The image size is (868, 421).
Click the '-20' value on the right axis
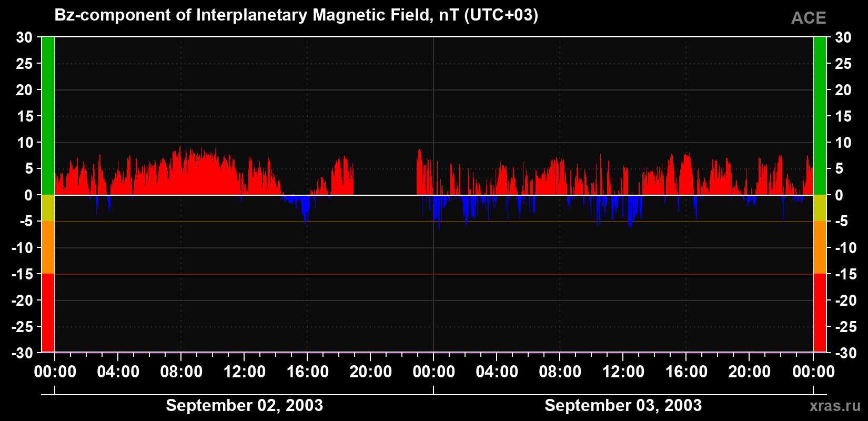click(846, 300)
